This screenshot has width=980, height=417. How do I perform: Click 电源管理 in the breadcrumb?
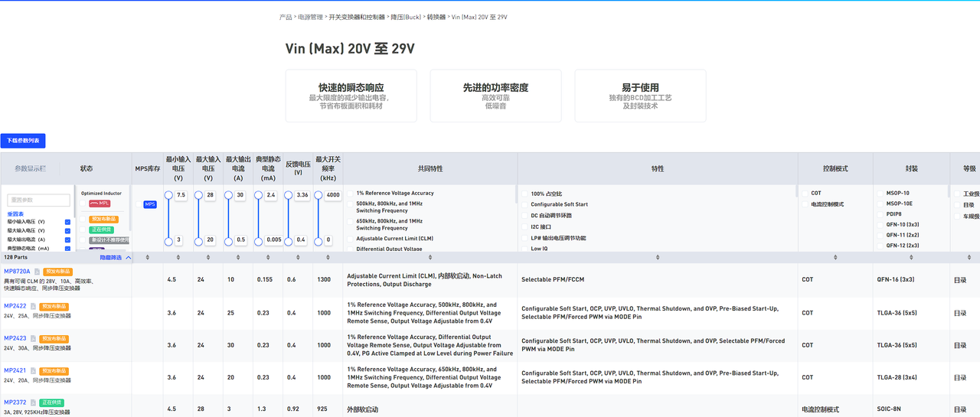(x=310, y=17)
